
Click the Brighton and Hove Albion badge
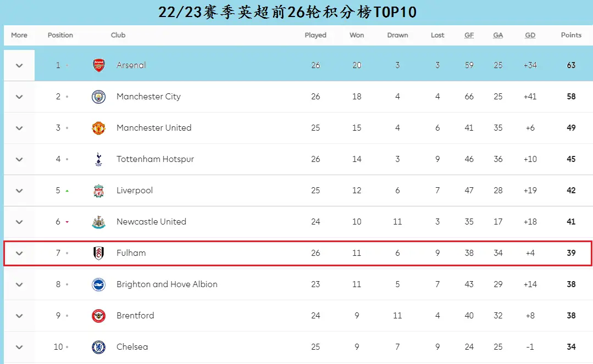pyautogui.click(x=99, y=284)
